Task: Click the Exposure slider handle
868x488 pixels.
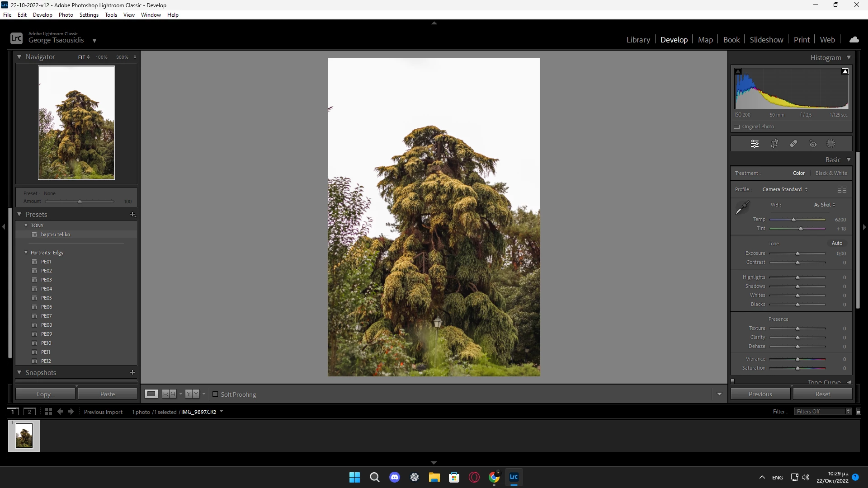Action: point(797,253)
